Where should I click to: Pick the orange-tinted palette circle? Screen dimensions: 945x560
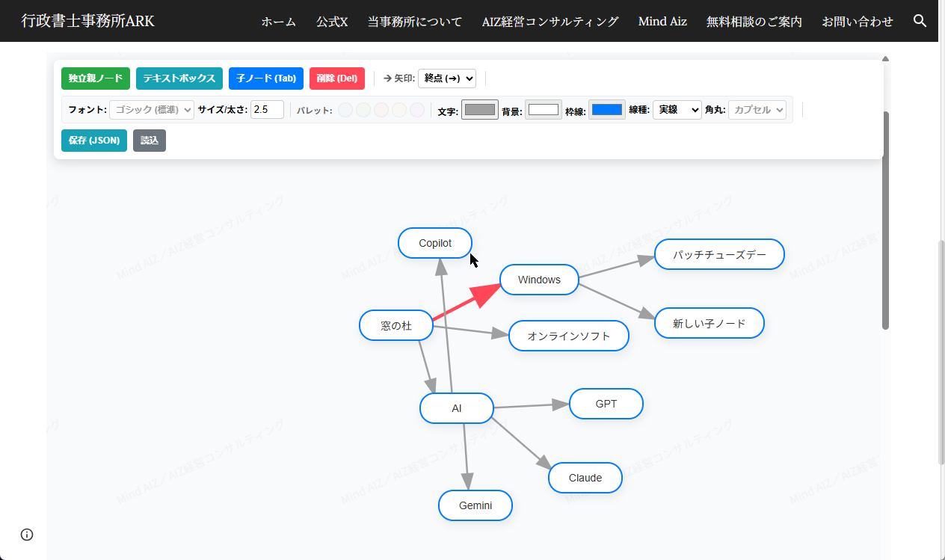(x=398, y=110)
